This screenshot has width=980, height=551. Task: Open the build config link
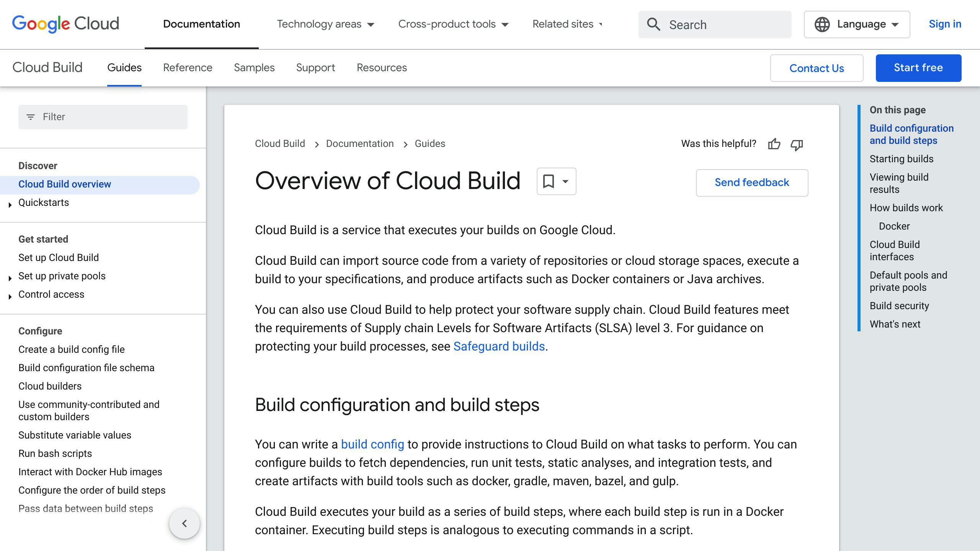(372, 444)
